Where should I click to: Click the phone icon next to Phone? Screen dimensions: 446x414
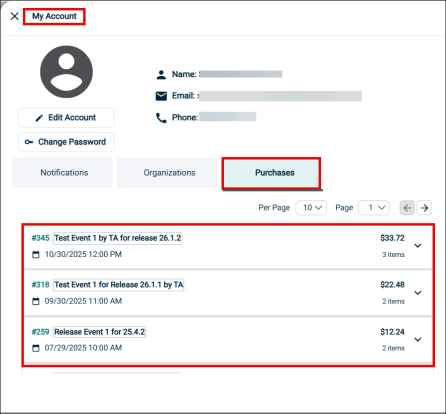tap(161, 118)
